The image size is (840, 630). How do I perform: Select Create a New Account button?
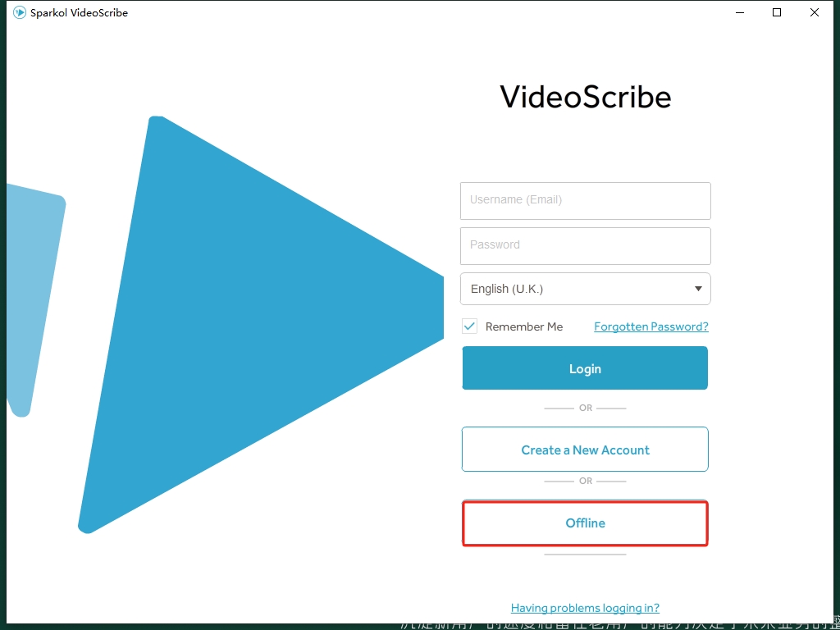585,449
